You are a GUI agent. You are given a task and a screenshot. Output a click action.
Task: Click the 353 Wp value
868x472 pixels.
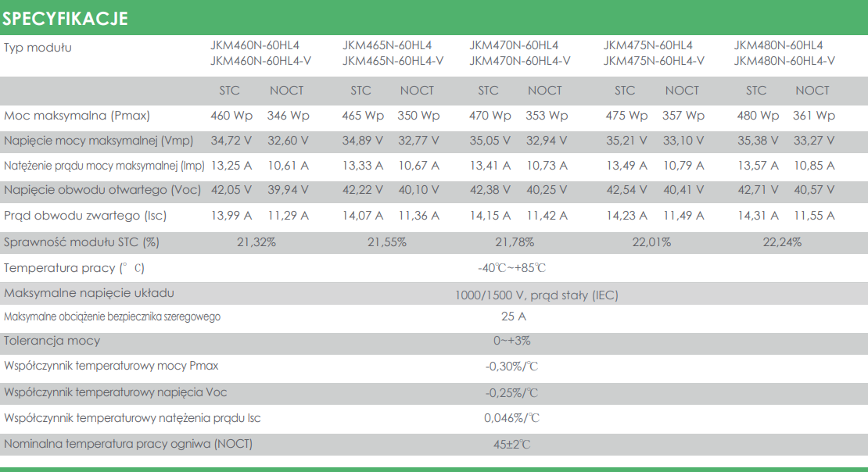pos(547,116)
